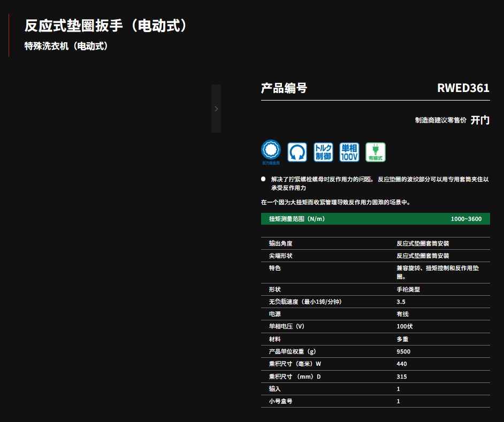The height and width of the screenshot is (422, 504).
Task: Click the 小号盒号 row label
Action: point(281,401)
